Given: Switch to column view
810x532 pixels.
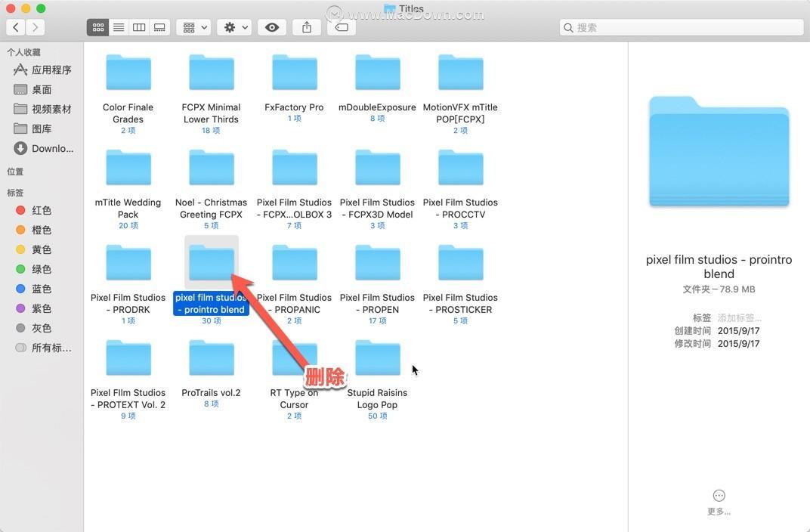Looking at the screenshot, I should pos(139,27).
